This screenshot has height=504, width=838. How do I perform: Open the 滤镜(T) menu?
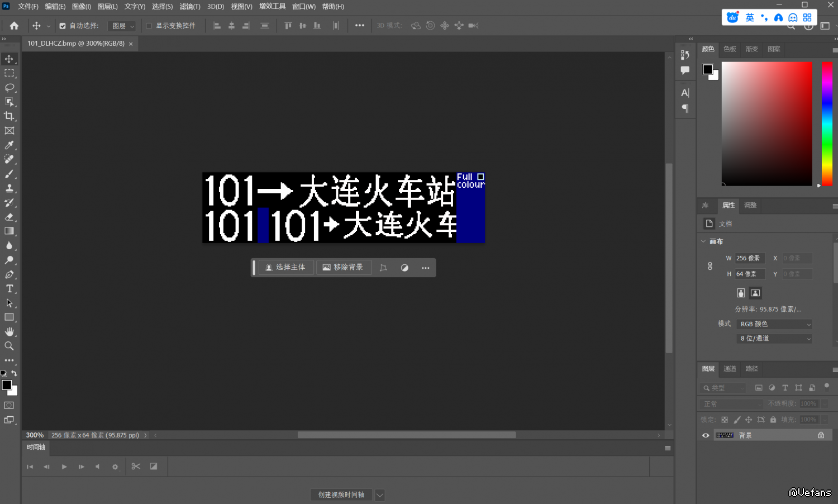(x=190, y=7)
